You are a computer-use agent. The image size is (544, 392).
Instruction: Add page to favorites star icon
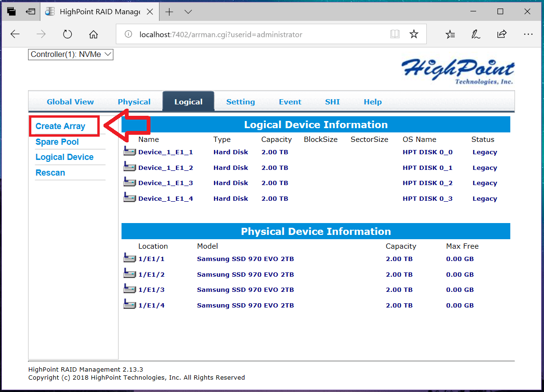click(x=413, y=34)
